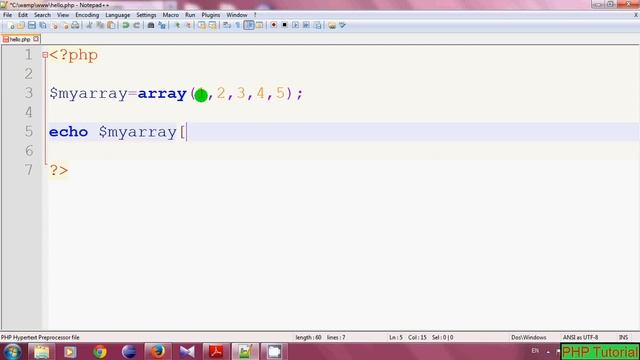
Task: Toggle Show All Characters paragraph icon
Action: tap(238, 25)
